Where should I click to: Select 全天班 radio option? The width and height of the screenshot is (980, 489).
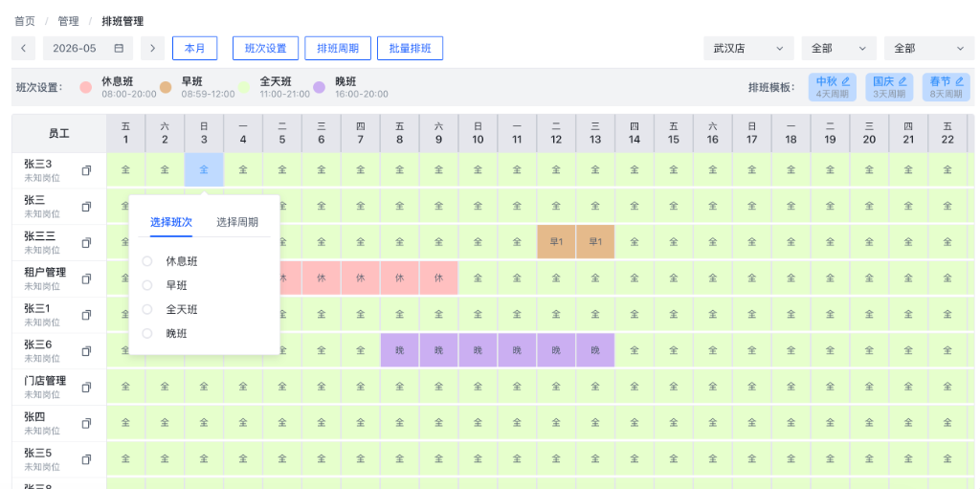(x=146, y=309)
